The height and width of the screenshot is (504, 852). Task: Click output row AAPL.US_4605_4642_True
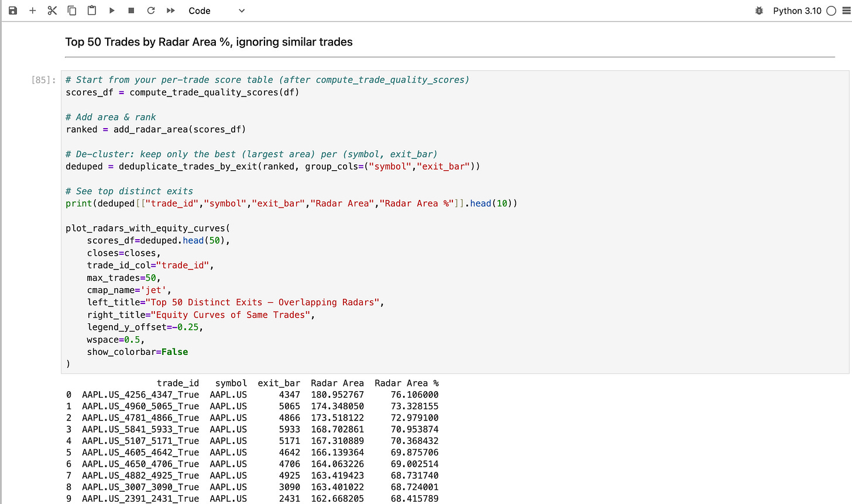pyautogui.click(x=252, y=453)
